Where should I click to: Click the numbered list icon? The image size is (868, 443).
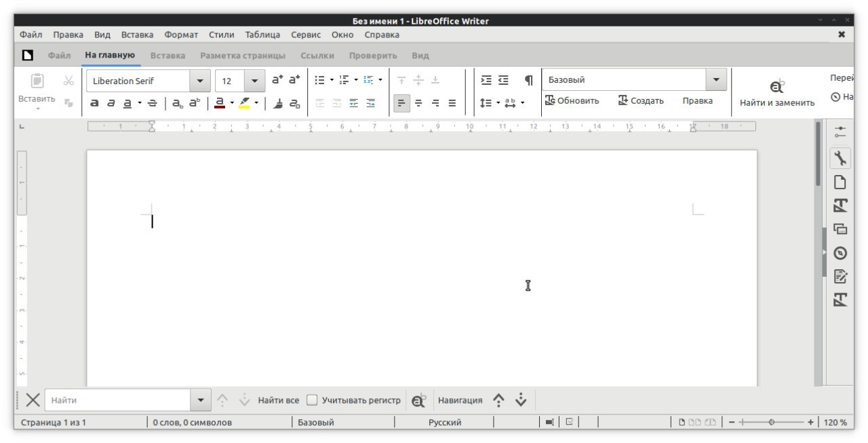(344, 80)
